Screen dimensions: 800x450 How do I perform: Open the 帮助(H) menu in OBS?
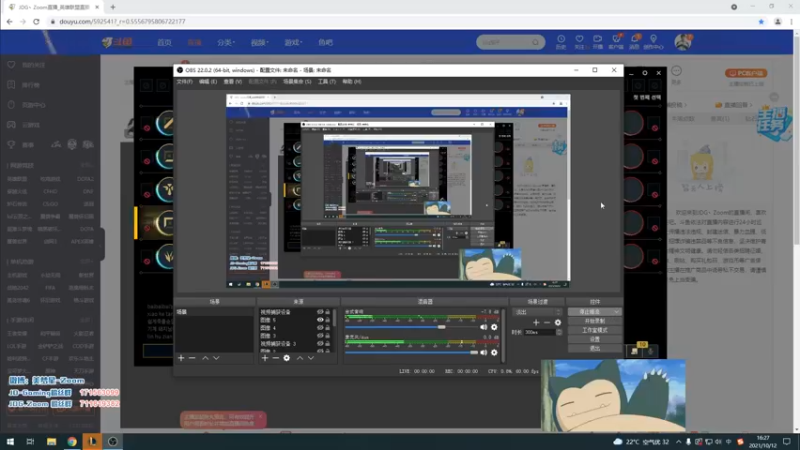pyautogui.click(x=352, y=82)
